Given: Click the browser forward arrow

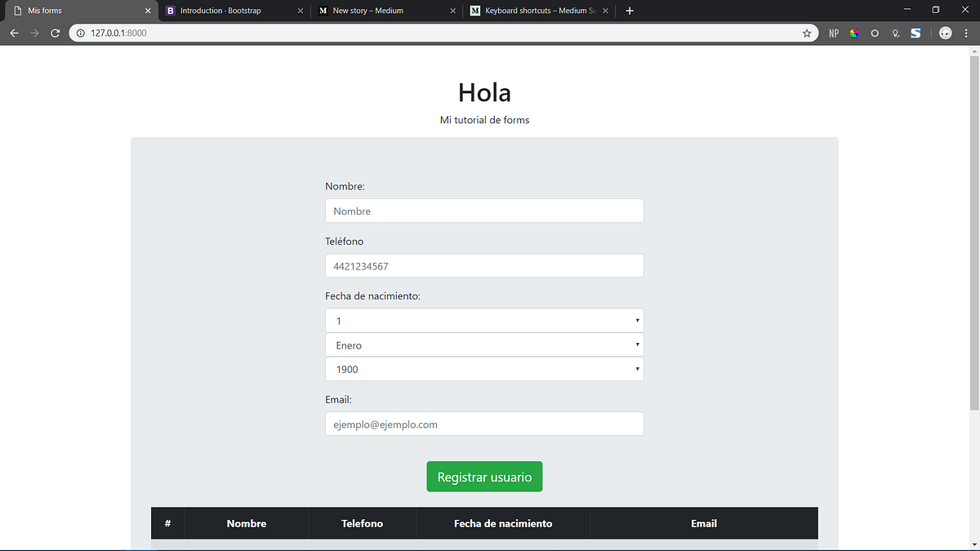Looking at the screenshot, I should [34, 33].
